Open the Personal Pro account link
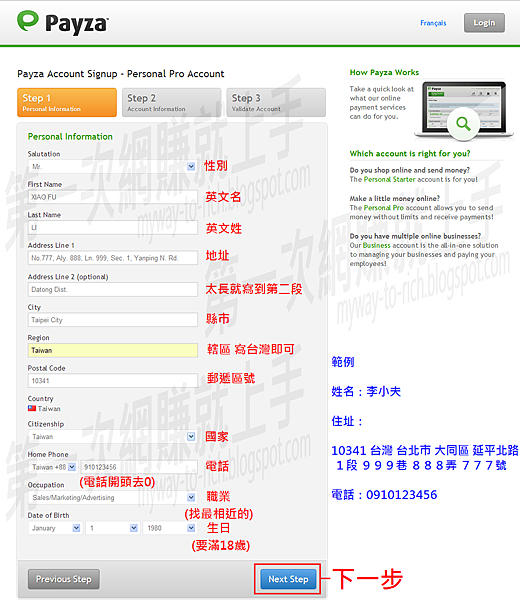The width and height of the screenshot is (520, 600). tap(384, 207)
